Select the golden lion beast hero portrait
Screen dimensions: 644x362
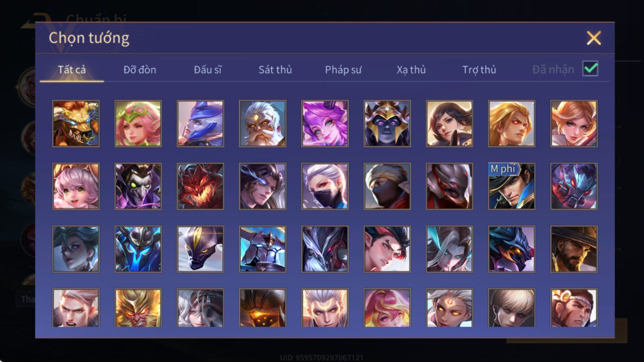coord(76,124)
